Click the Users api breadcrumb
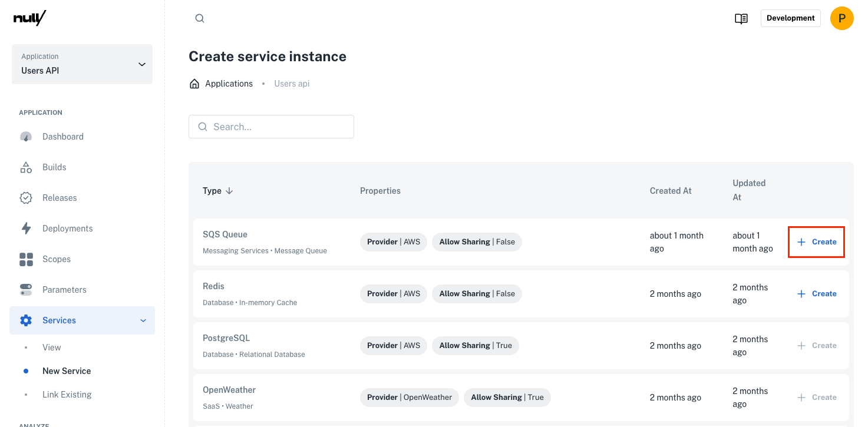 point(292,84)
